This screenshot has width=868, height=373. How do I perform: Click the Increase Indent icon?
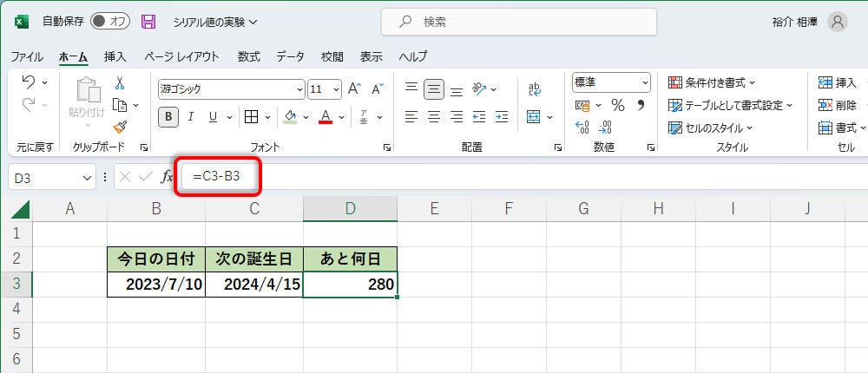point(503,116)
